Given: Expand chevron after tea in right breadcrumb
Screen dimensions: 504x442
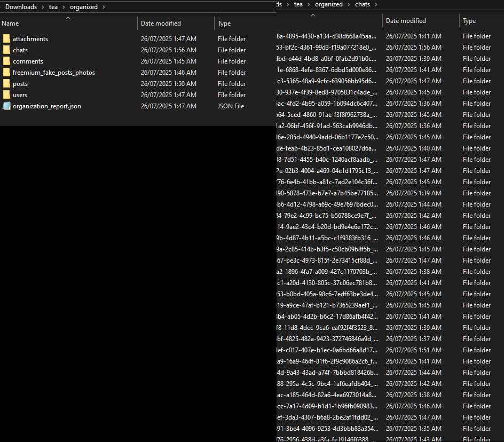Looking at the screenshot, I should [x=309, y=4].
